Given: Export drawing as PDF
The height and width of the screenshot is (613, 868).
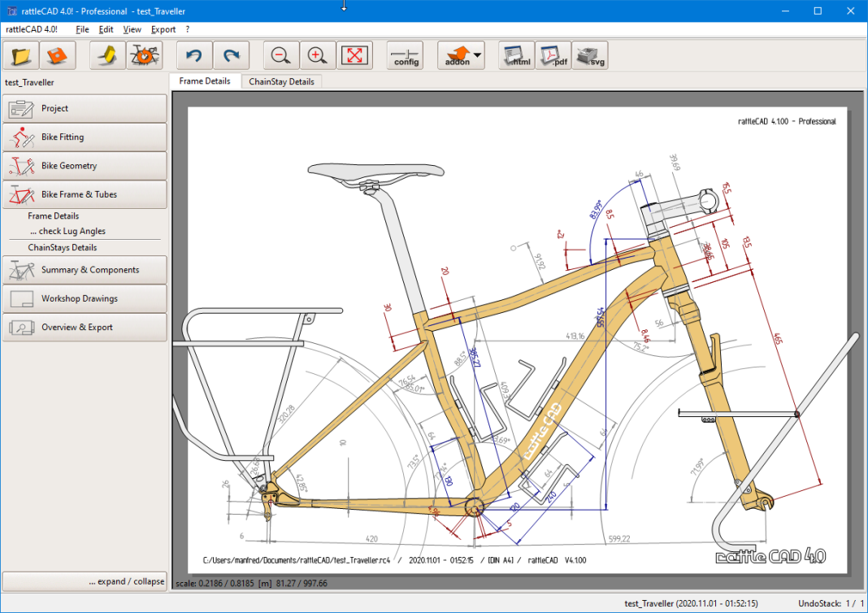Looking at the screenshot, I should (553, 55).
